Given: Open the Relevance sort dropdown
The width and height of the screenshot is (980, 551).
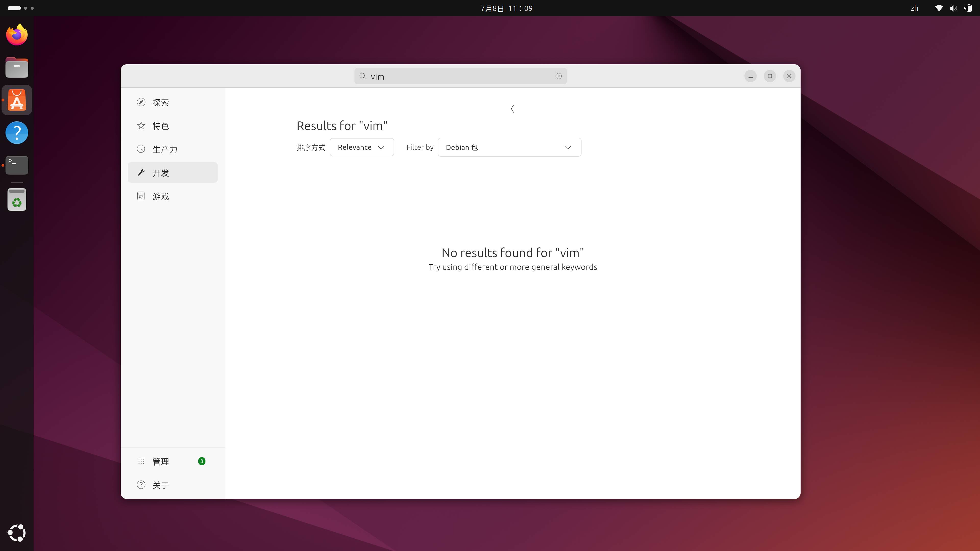Looking at the screenshot, I should pos(361,147).
